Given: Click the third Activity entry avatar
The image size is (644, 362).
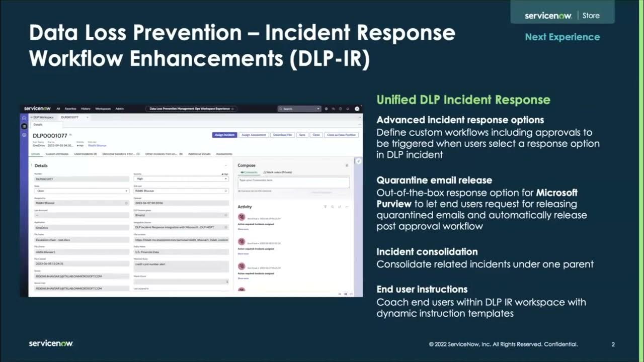Looking at the screenshot, I should tap(242, 266).
